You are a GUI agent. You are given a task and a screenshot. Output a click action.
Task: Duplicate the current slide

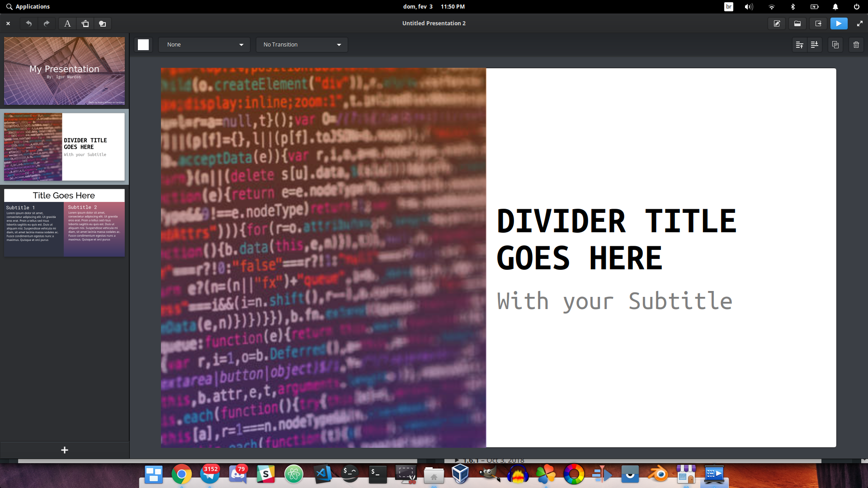point(835,45)
